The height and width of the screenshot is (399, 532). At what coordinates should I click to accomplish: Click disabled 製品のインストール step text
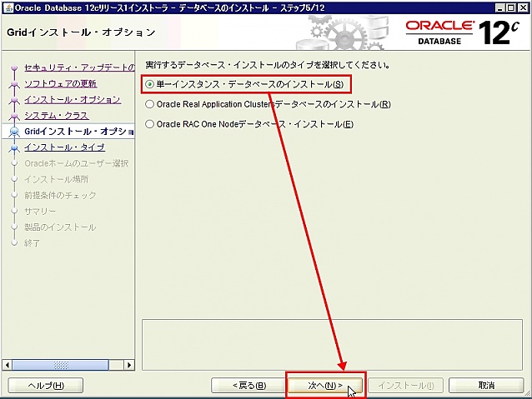60,227
